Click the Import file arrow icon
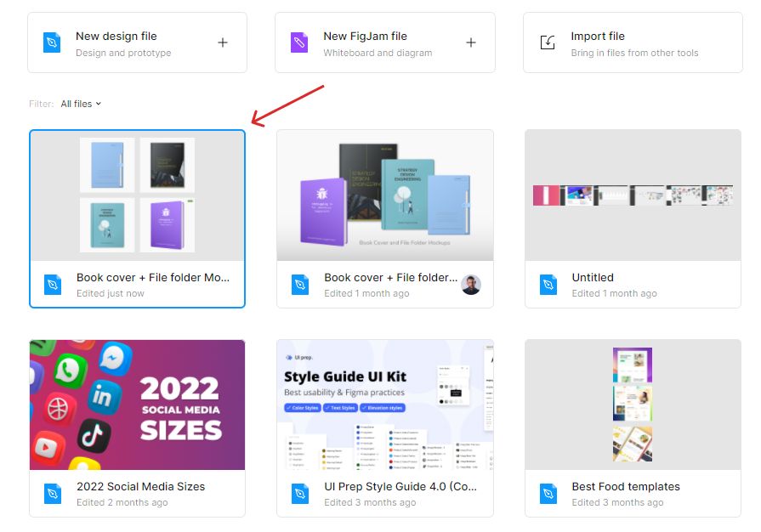Image resolution: width=761 pixels, height=532 pixels. click(548, 42)
